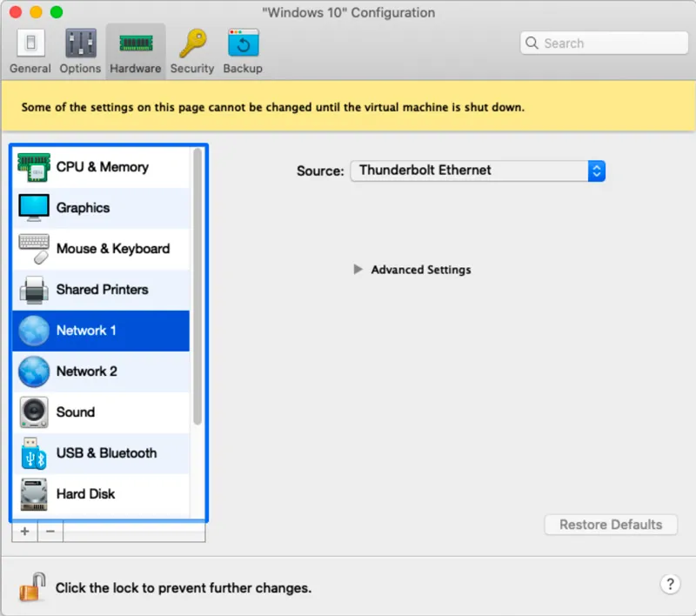Image resolution: width=696 pixels, height=616 pixels.
Task: Open the Options sliders icon
Action: 80,43
